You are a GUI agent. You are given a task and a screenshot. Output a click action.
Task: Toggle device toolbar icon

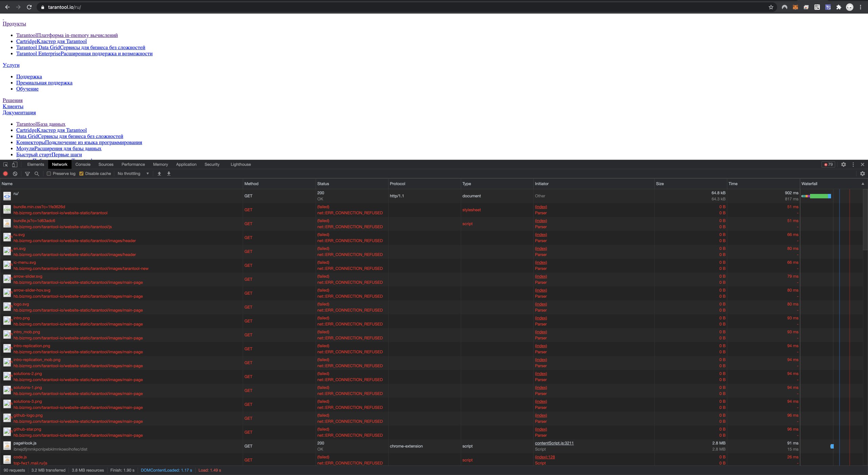(x=15, y=164)
